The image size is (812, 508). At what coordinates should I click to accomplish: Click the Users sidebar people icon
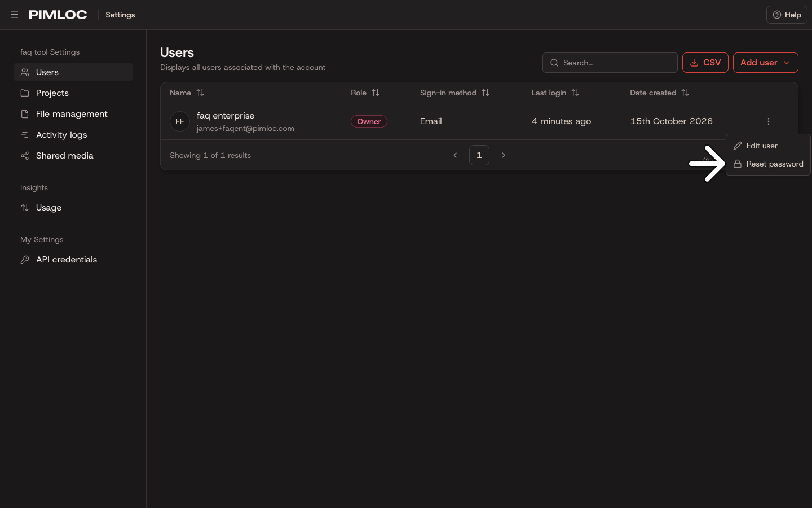(25, 72)
